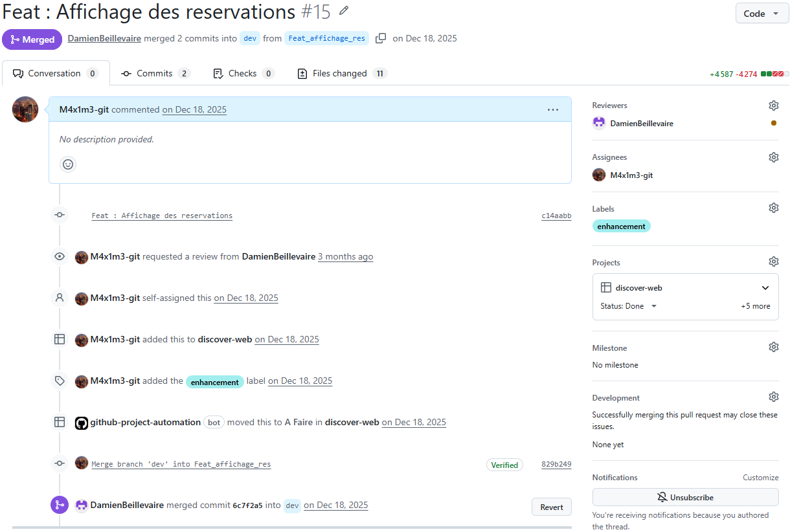Edit the pull request title with pencil icon

point(343,11)
